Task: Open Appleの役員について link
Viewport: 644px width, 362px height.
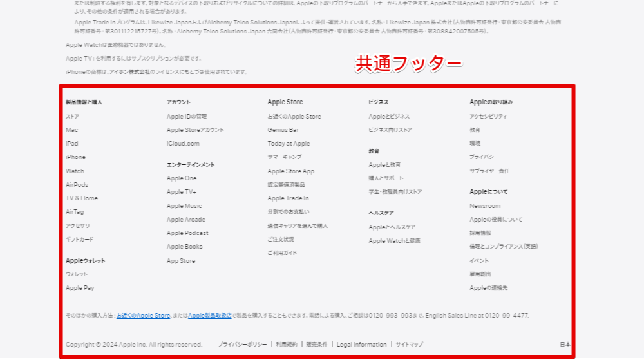Action: (496, 220)
